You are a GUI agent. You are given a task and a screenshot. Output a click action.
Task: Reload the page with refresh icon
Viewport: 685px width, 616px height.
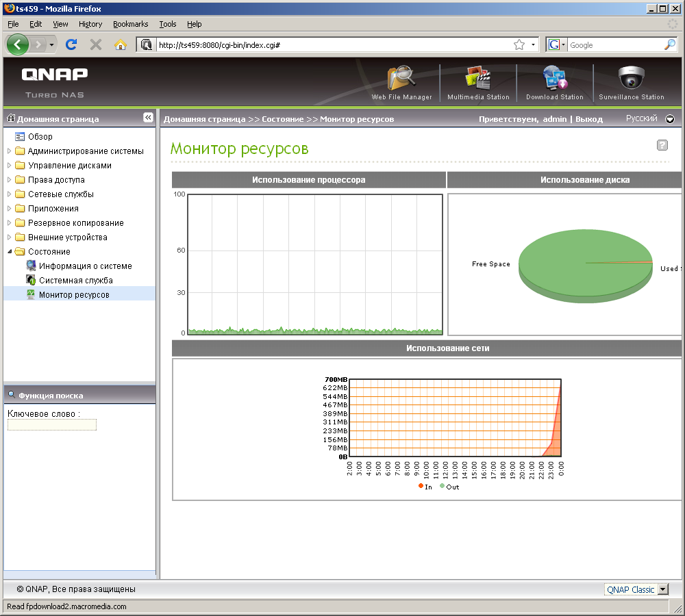(x=71, y=44)
